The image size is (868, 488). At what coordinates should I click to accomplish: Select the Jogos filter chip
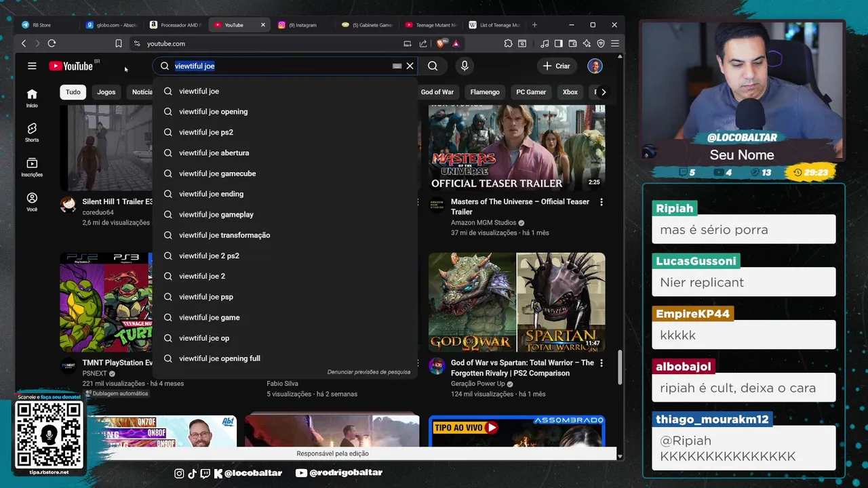pyautogui.click(x=106, y=92)
